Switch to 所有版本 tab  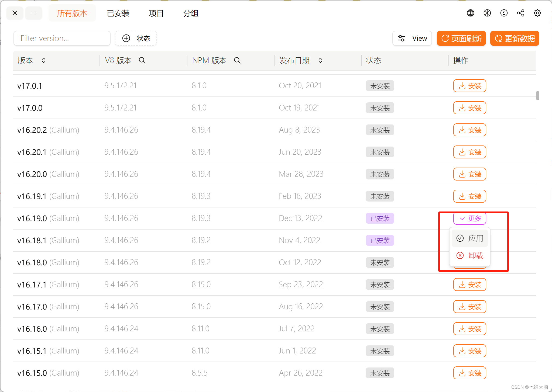point(72,13)
